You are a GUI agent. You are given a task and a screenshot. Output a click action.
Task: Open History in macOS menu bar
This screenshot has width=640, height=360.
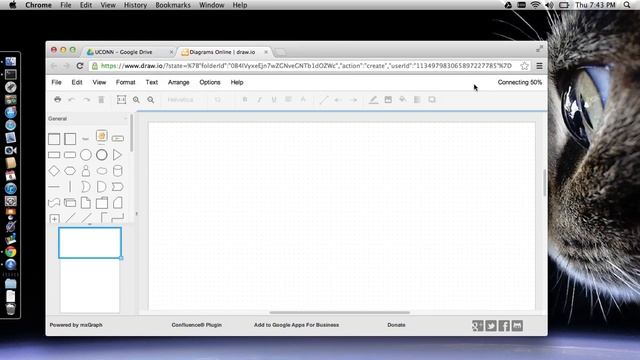[x=135, y=5]
